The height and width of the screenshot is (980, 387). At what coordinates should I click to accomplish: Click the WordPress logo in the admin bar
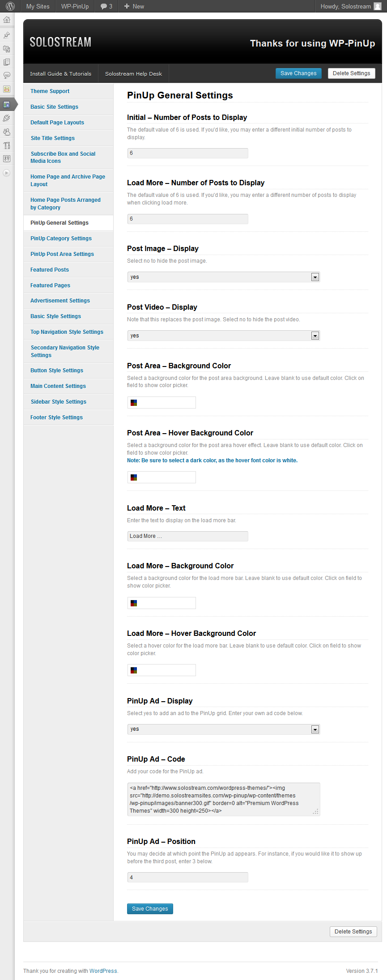point(10,6)
